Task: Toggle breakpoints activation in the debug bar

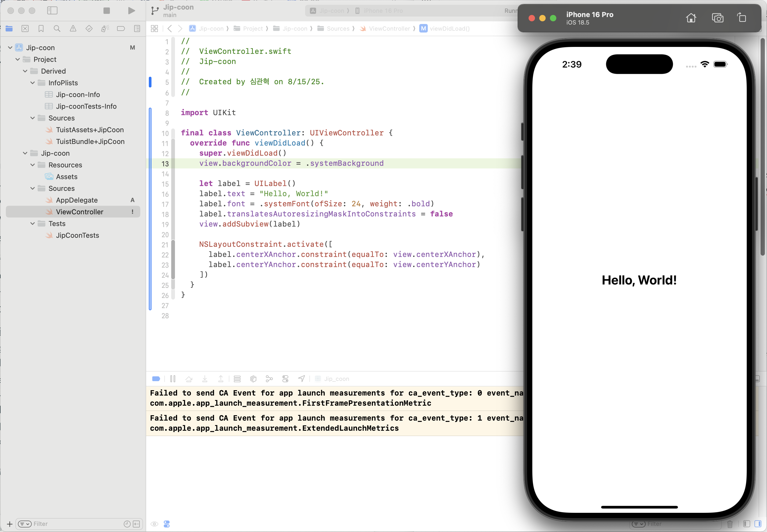Action: [x=156, y=379]
